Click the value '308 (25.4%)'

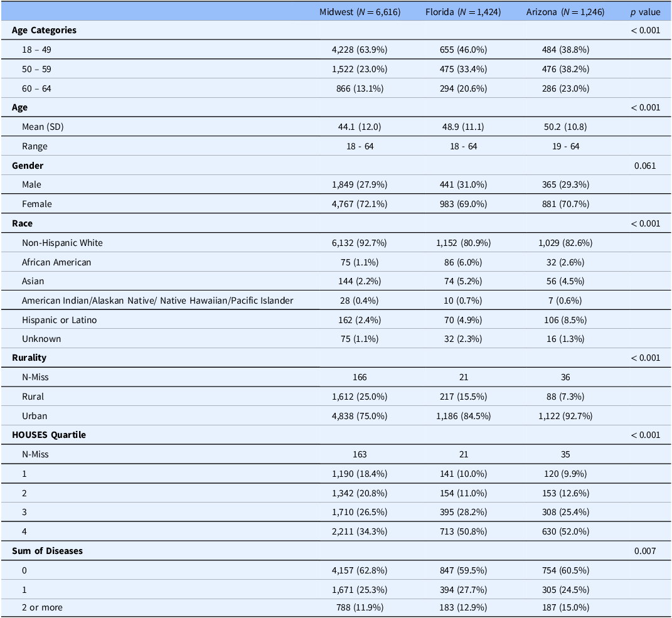tap(565, 512)
